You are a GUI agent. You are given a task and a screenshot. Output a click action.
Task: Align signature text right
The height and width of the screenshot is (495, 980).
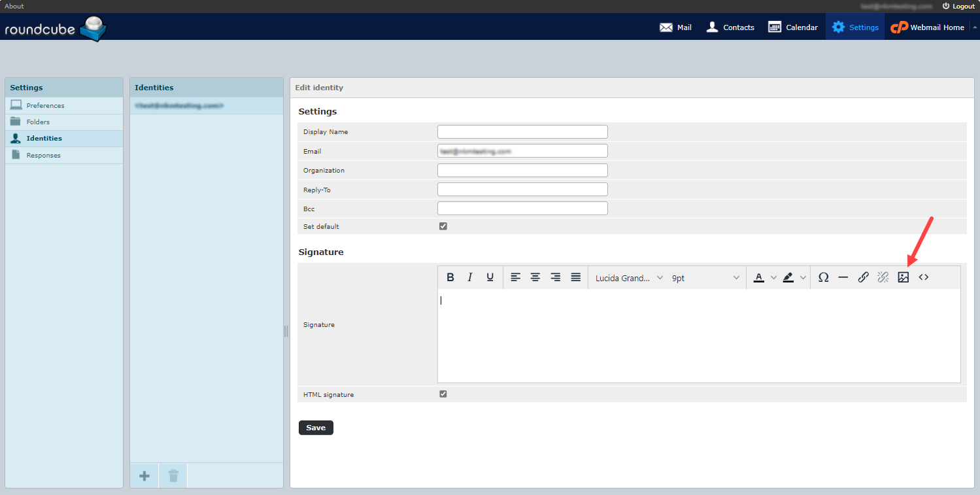click(556, 277)
